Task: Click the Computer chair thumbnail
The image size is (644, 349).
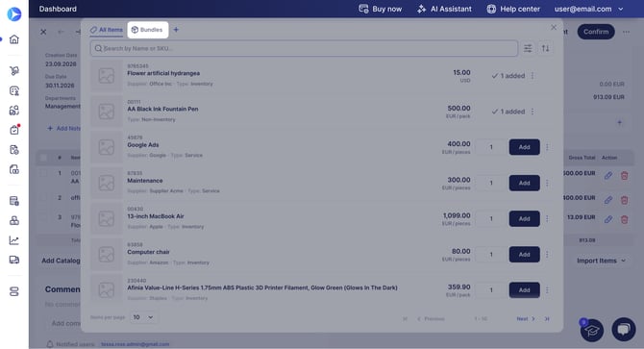Action: pyautogui.click(x=107, y=254)
